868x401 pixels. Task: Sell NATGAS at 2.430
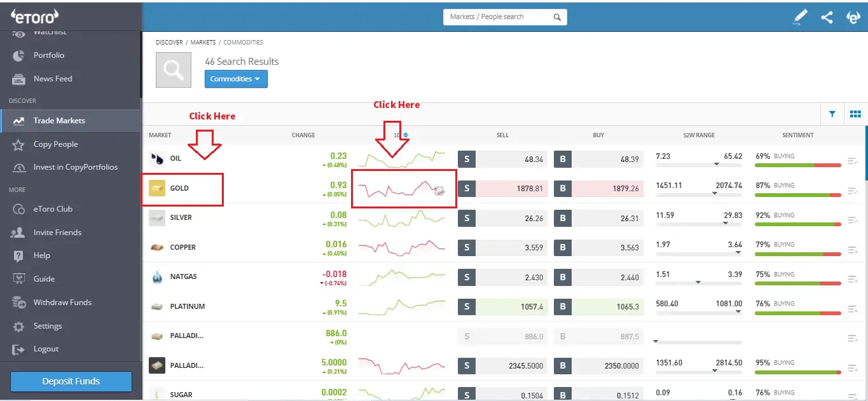[x=502, y=277]
